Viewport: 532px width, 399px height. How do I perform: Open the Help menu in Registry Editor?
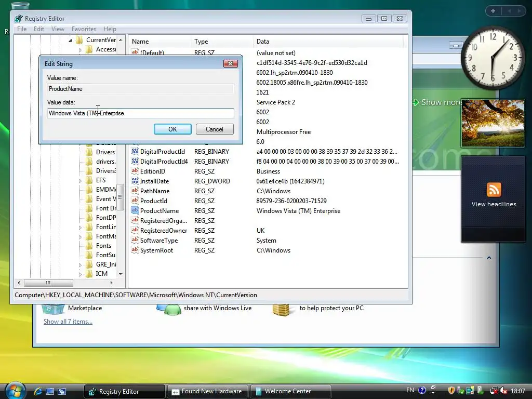tap(110, 29)
